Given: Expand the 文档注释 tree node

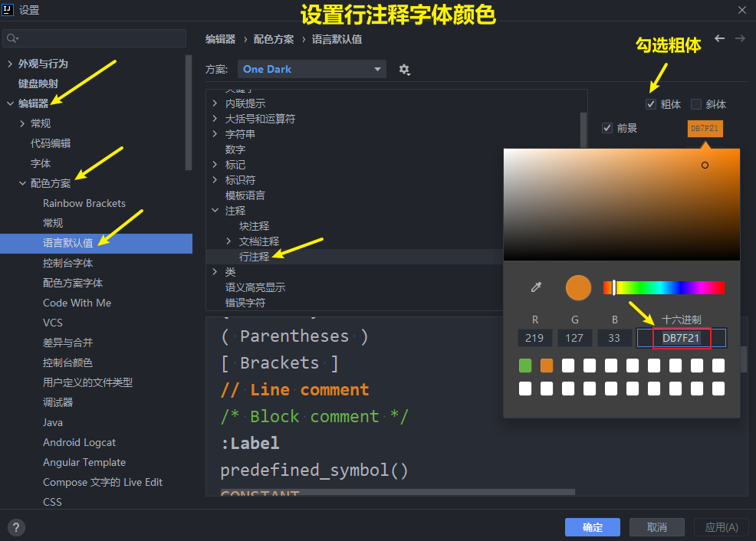Looking at the screenshot, I should click(x=228, y=241).
